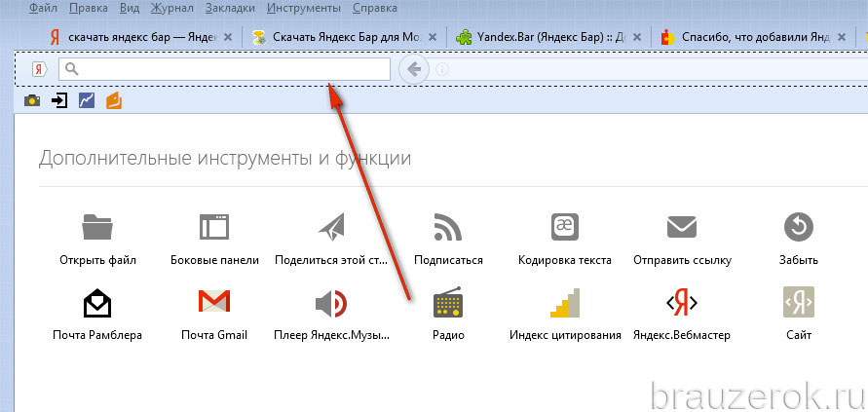The height and width of the screenshot is (412, 868).
Task: Click the Yandex.Webmaster icon
Action: click(x=682, y=302)
